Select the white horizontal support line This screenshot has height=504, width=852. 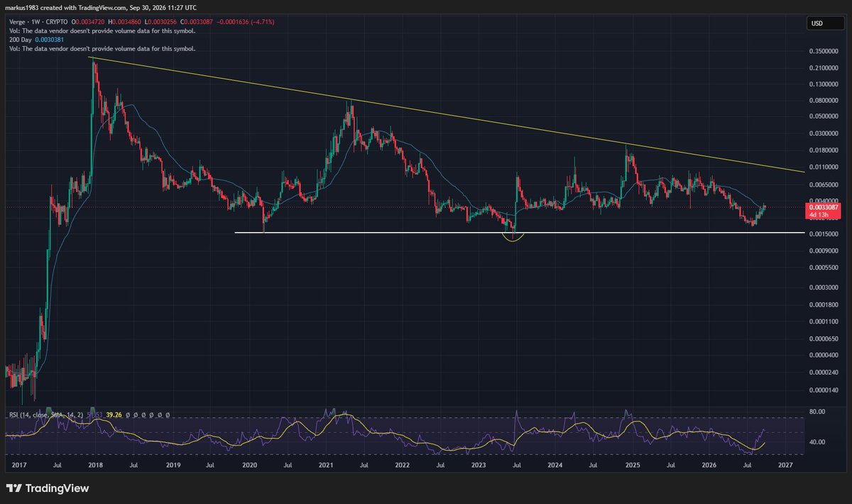point(518,232)
